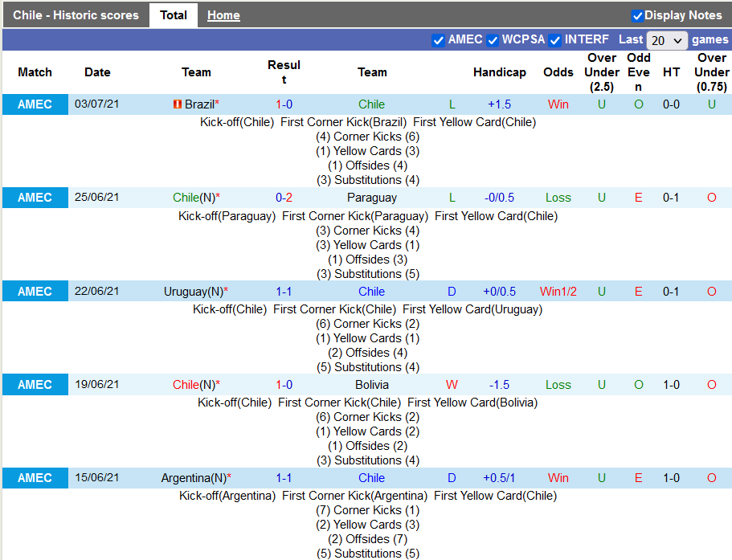This screenshot has width=732, height=560.
Task: Click the AMEC label on 03/07/21 match
Action: point(35,104)
